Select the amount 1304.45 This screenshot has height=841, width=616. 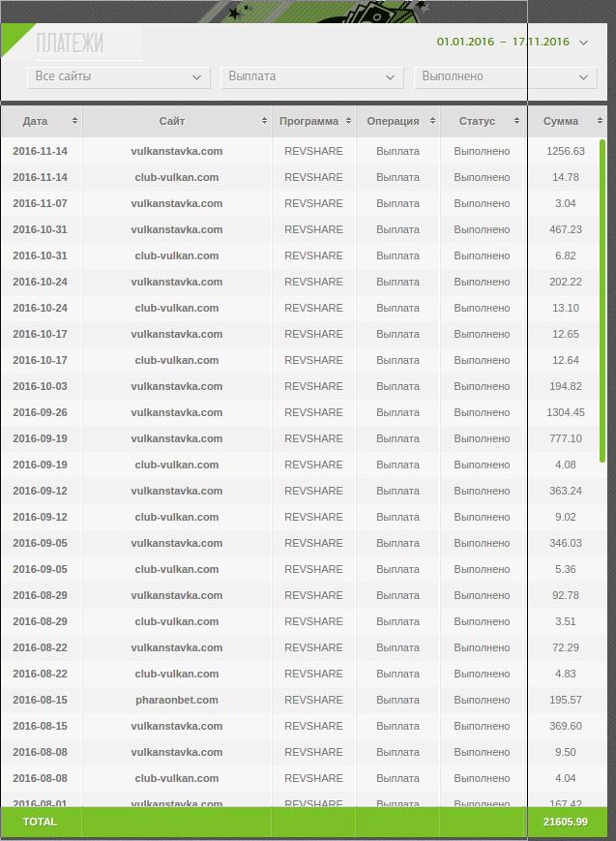(x=566, y=413)
